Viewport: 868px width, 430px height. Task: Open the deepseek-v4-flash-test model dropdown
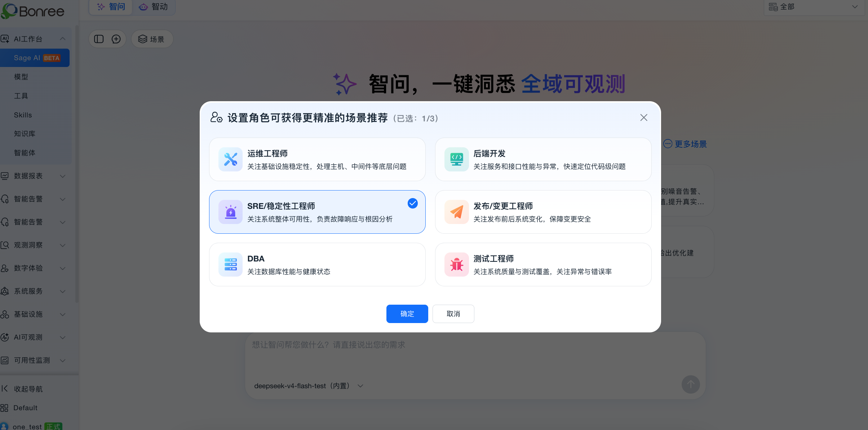click(309, 386)
